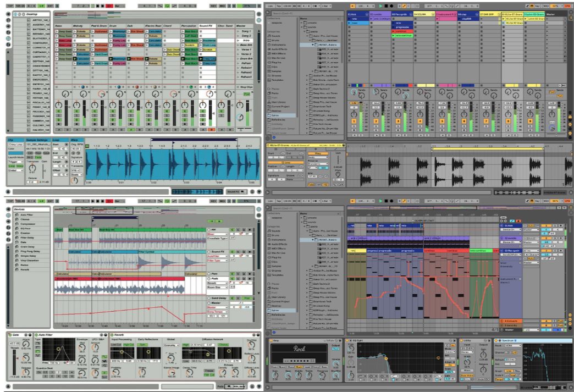Screen dimensions: 574x392
Task: Click the Reverb Dry/Wet knob
Action: (251, 346)
